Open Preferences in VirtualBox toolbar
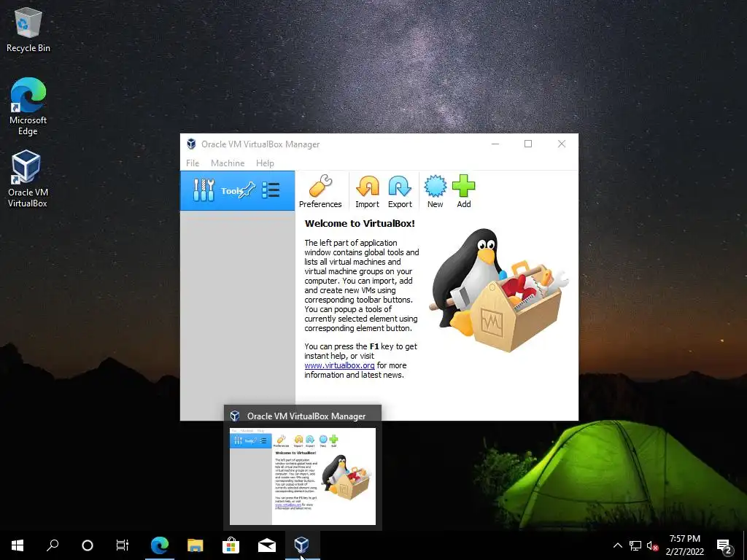Screen dimensions: 747x560 pos(320,192)
